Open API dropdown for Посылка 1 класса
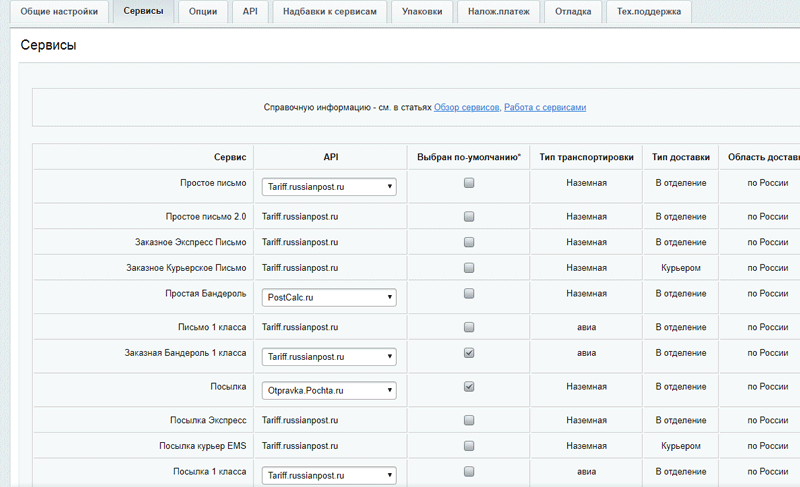 tap(329, 475)
